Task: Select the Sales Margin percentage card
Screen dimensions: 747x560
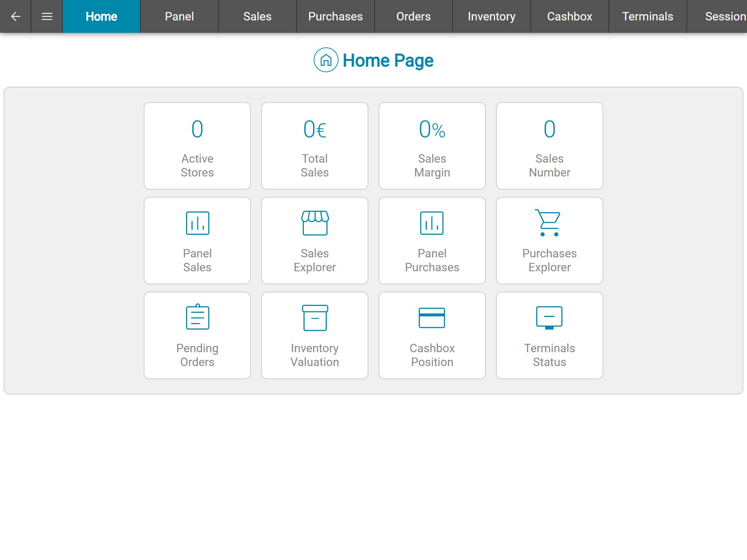Action: 432,145
